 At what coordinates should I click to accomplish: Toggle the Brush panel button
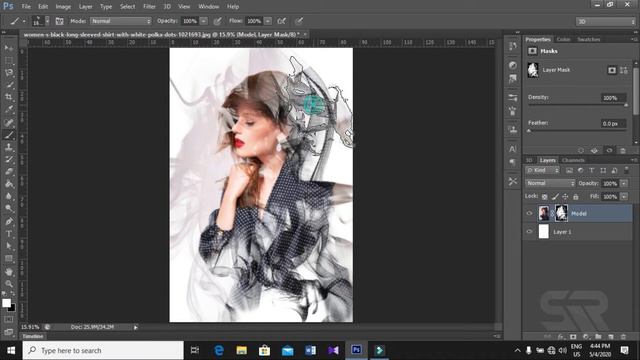60,21
